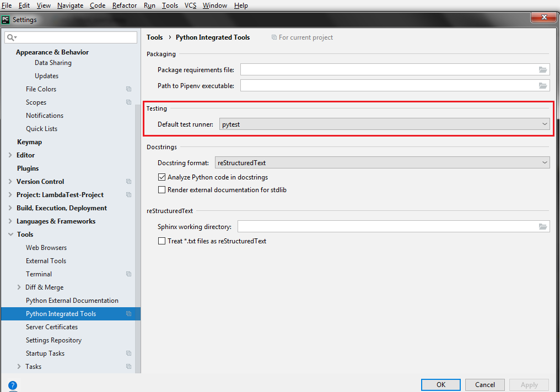This screenshot has width=560, height=392.
Task: Close the Settings dialog
Action: (x=543, y=17)
